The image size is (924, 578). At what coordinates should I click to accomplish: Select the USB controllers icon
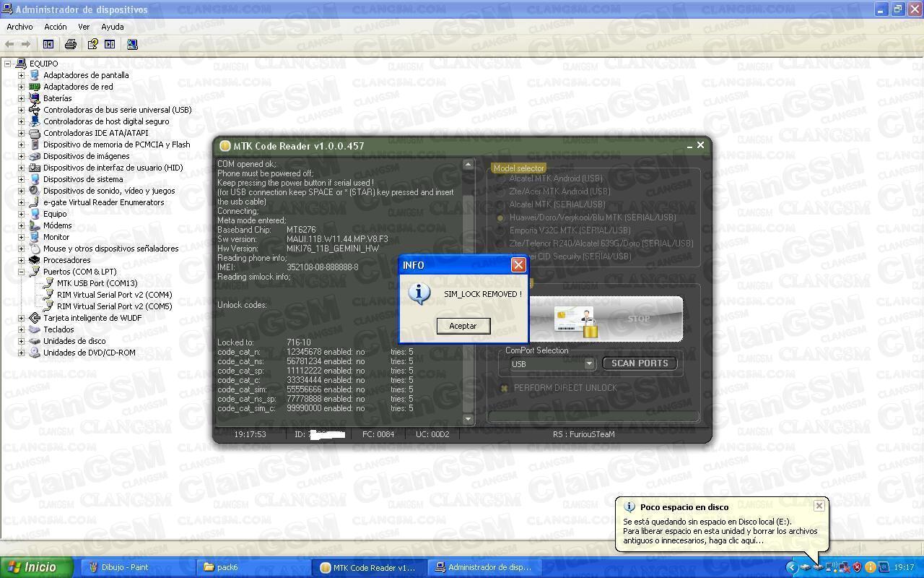[x=34, y=110]
